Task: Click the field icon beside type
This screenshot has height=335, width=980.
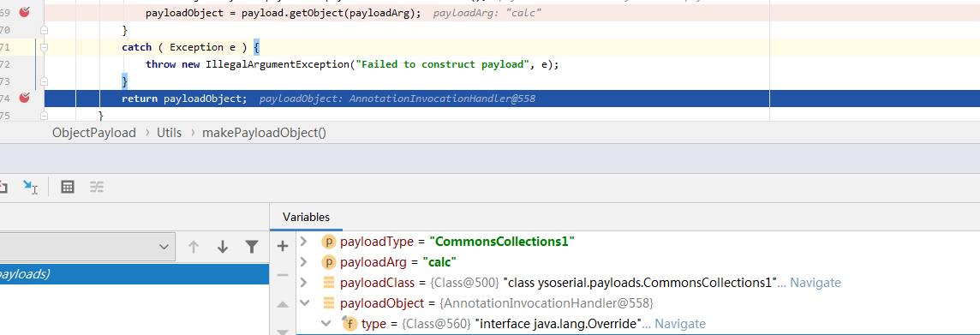Action: pos(350,324)
